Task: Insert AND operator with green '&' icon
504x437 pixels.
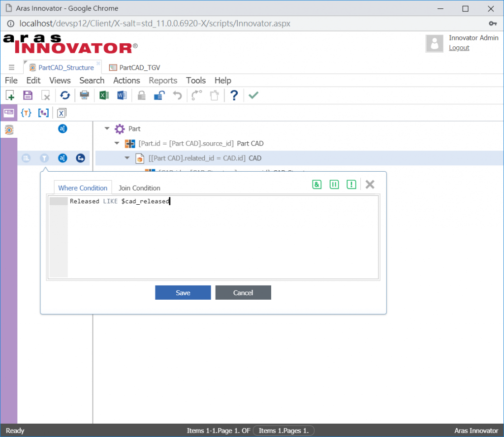Action: coord(317,185)
